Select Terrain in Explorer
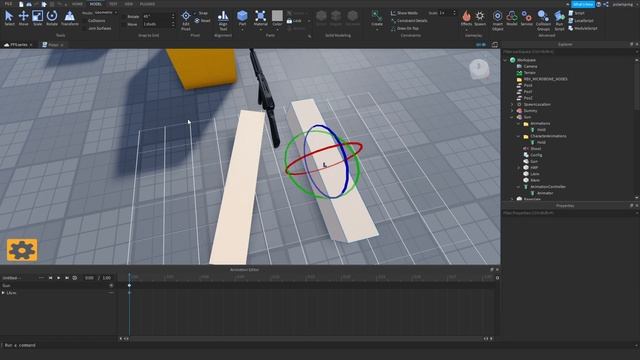 point(529,73)
